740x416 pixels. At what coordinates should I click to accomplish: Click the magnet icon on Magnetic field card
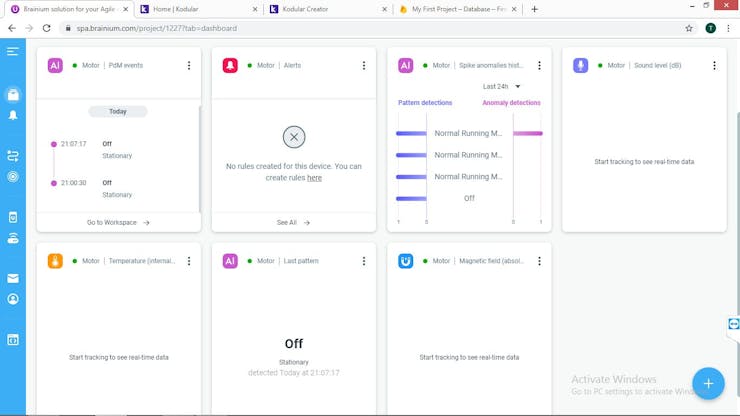405,261
